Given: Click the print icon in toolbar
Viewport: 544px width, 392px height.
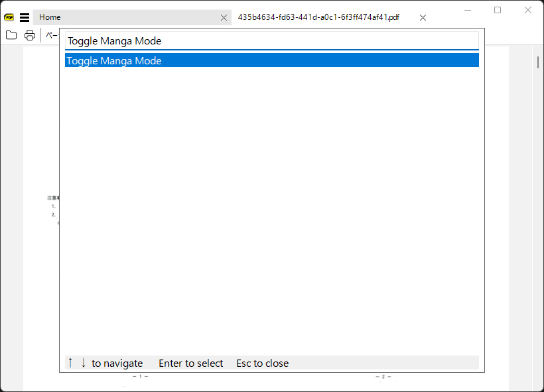Looking at the screenshot, I should 30,35.
